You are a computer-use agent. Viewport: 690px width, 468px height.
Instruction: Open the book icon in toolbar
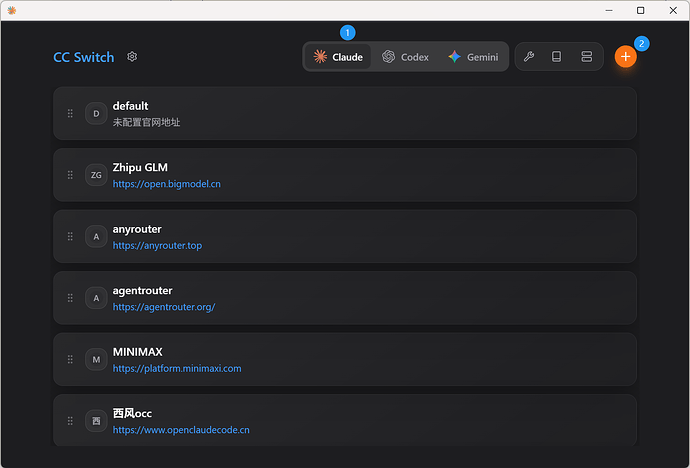point(557,57)
